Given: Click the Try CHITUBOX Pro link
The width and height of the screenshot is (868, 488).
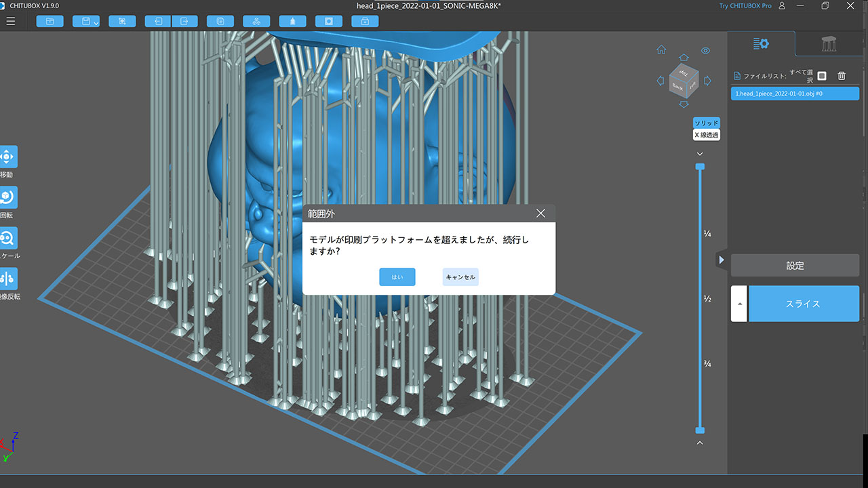Looking at the screenshot, I should pos(745,5).
